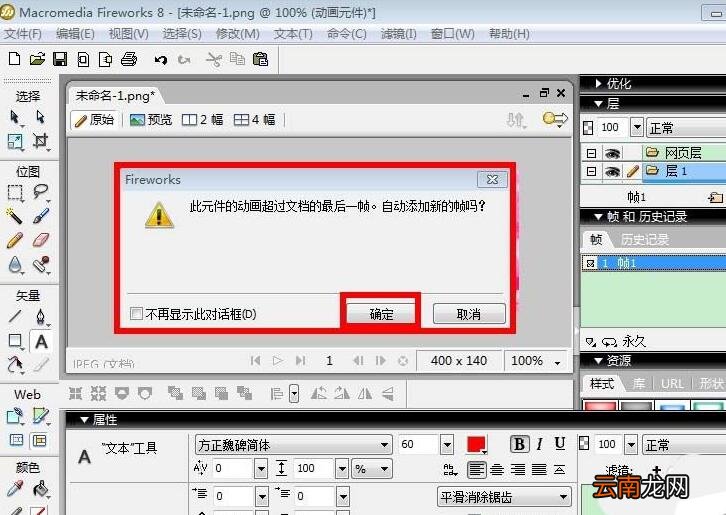Click the Save floppy disk icon

pos(60,59)
